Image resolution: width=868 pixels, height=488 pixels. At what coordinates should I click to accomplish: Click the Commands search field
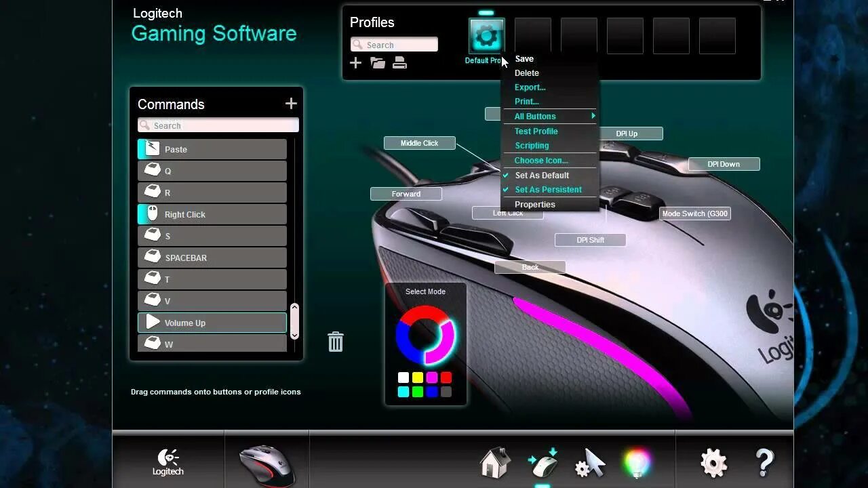[x=218, y=125]
